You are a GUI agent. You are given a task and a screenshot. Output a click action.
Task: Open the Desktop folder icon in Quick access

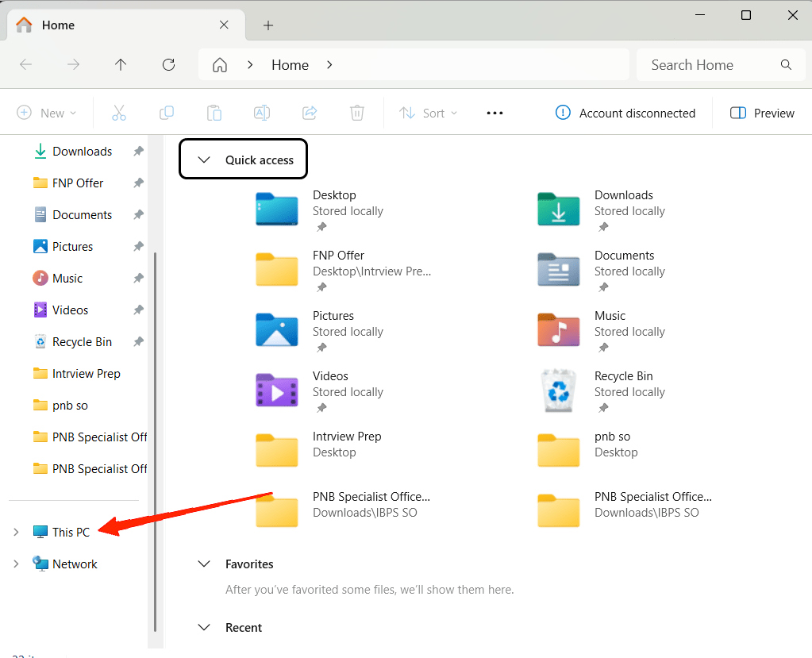pos(277,210)
